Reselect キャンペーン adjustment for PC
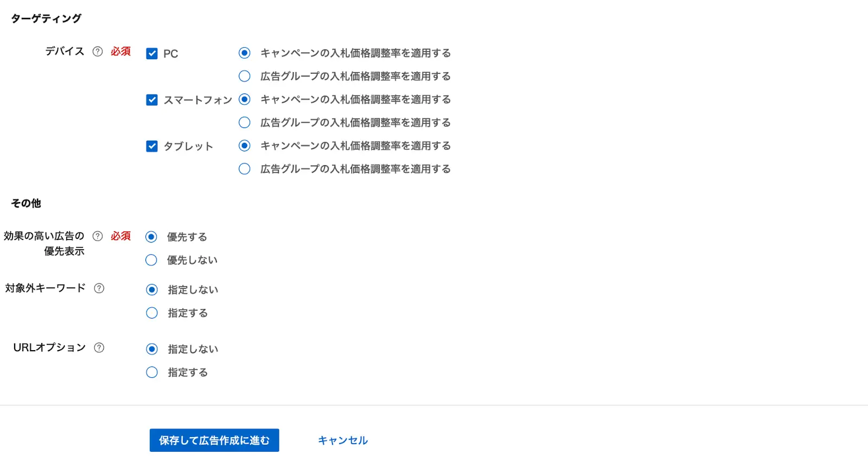Image resolution: width=868 pixels, height=468 pixels. coord(244,53)
